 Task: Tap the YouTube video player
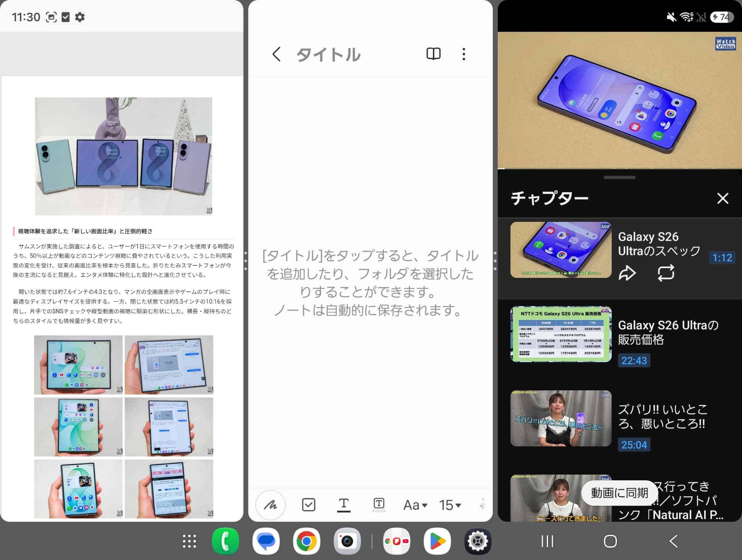[x=619, y=100]
